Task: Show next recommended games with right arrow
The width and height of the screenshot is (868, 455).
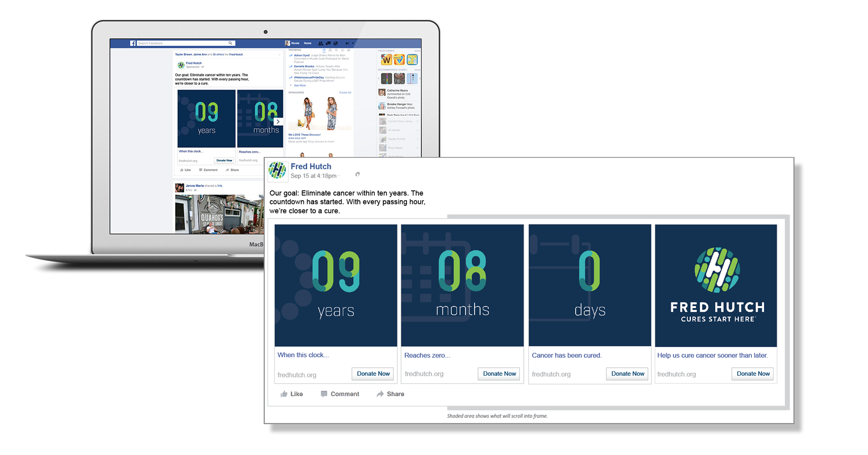Action: tap(420, 78)
